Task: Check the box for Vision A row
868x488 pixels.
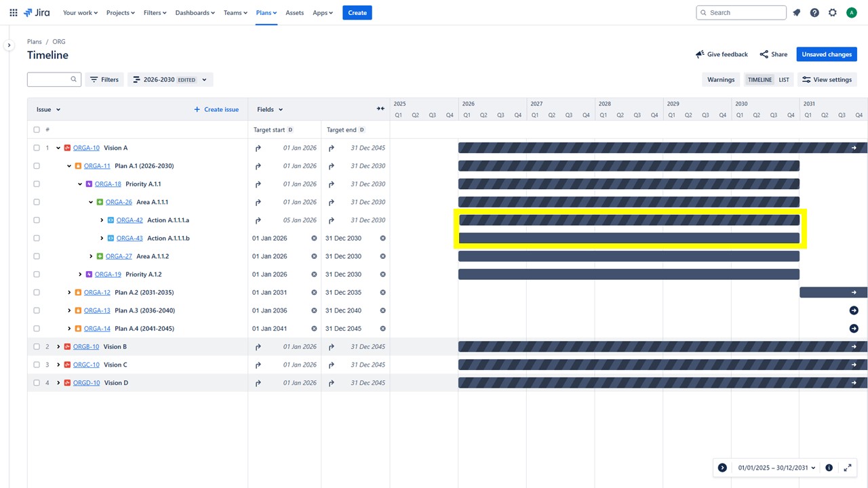Action: [x=37, y=148]
